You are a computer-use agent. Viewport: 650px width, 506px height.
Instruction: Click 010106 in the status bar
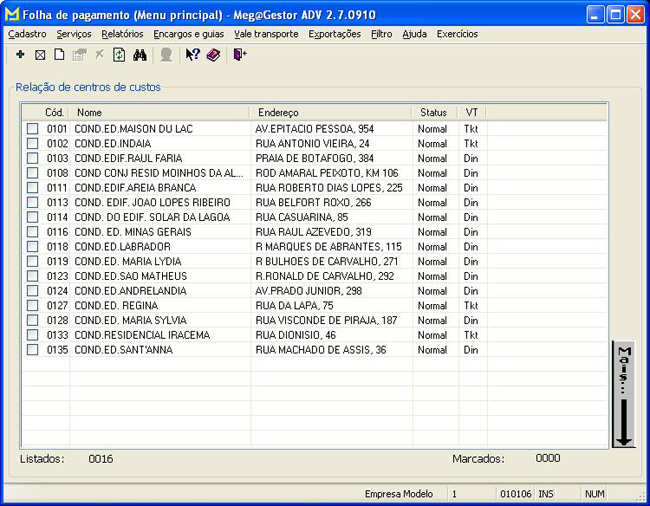pos(516,494)
